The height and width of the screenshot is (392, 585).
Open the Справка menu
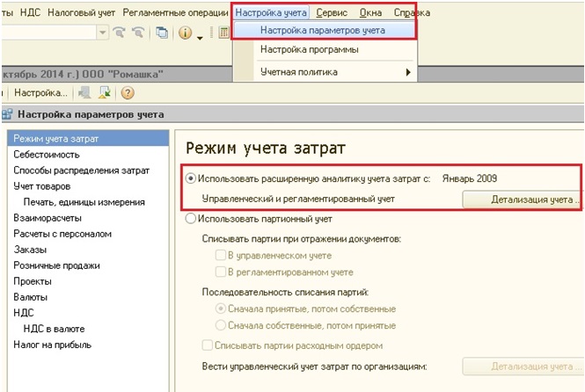(412, 12)
